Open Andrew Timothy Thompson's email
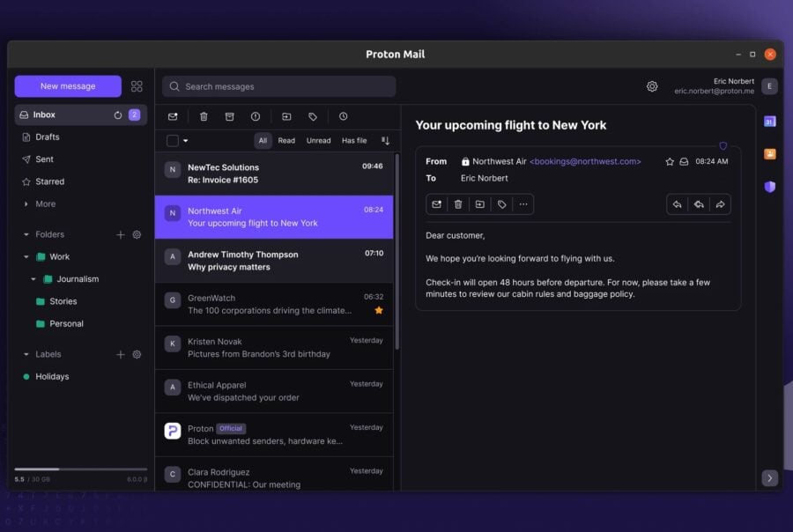The height and width of the screenshot is (532, 793). point(274,261)
